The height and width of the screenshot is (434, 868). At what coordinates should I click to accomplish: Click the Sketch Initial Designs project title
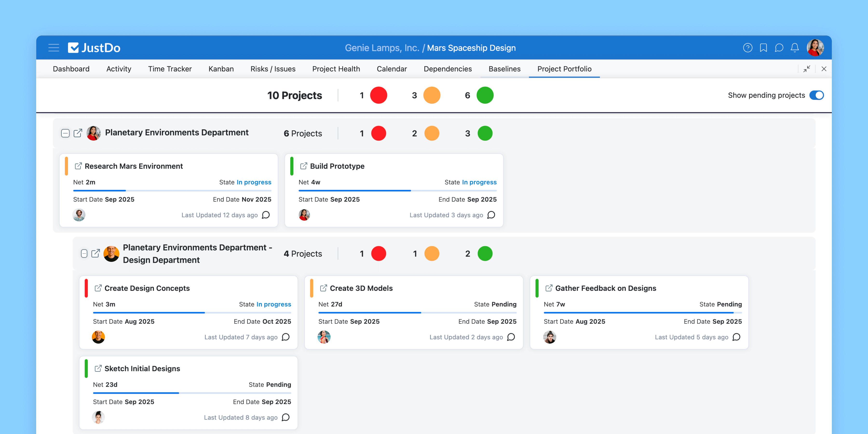(142, 368)
